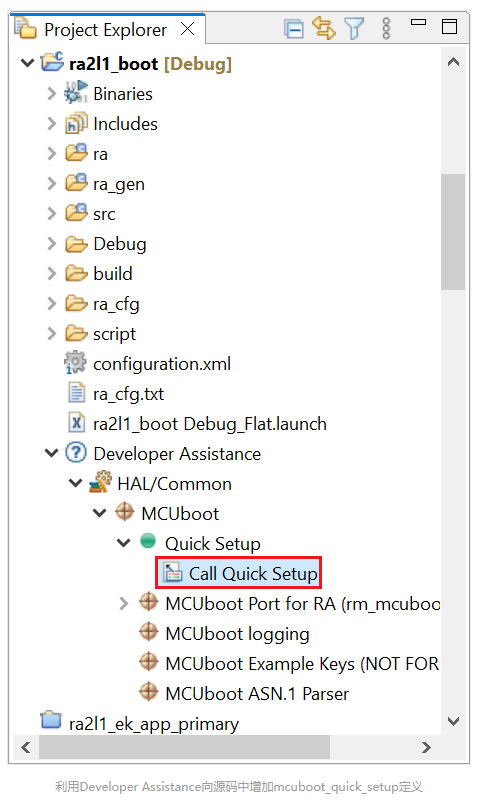
Task: Click the Collapse All toolbar icon
Action: [x=294, y=29]
